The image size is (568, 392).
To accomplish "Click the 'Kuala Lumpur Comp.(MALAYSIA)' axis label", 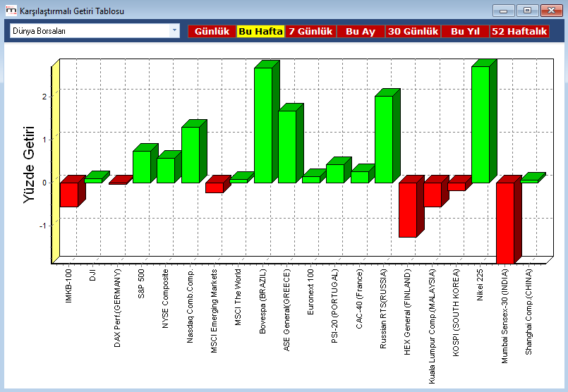I will point(432,326).
